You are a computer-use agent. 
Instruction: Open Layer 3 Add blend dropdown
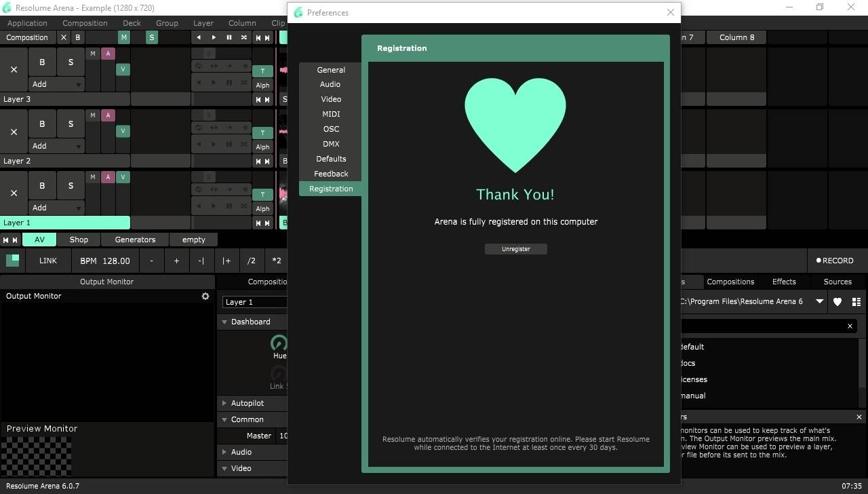tap(56, 84)
